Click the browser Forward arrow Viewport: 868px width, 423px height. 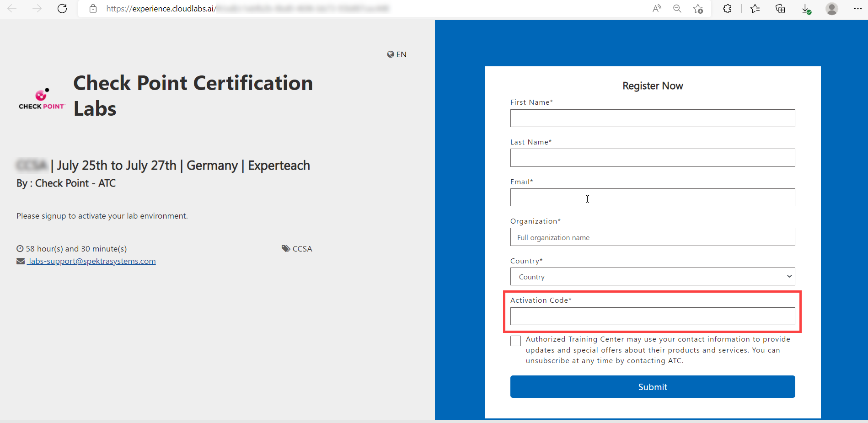pos(37,9)
